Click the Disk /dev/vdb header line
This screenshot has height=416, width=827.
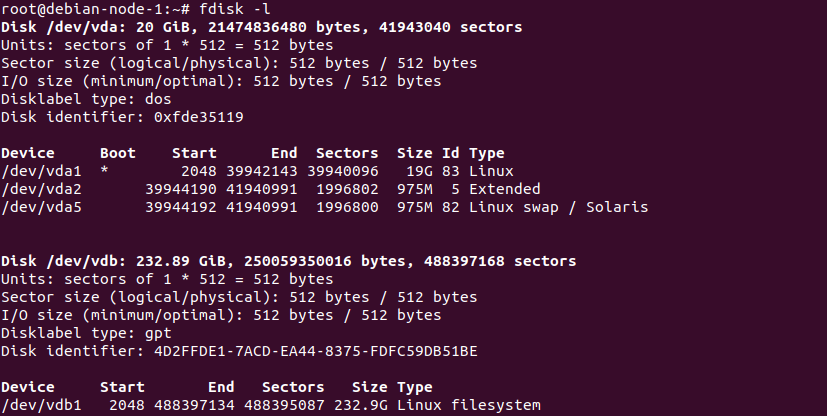click(288, 261)
